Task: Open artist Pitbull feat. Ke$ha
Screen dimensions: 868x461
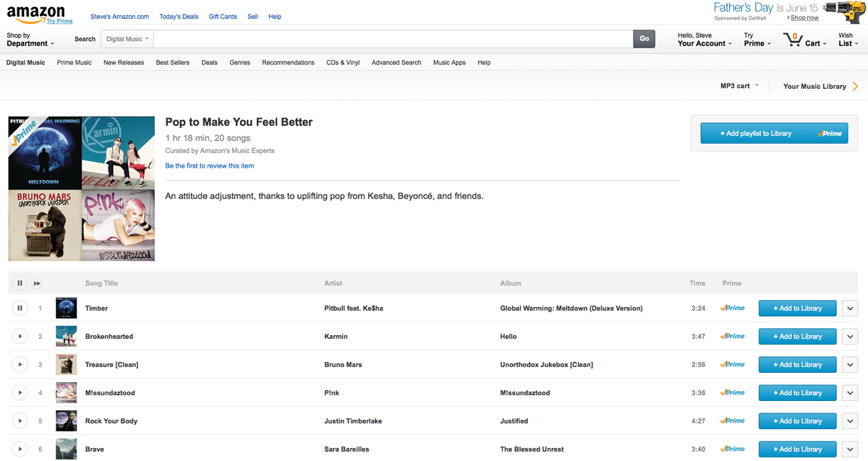Action: coord(354,309)
